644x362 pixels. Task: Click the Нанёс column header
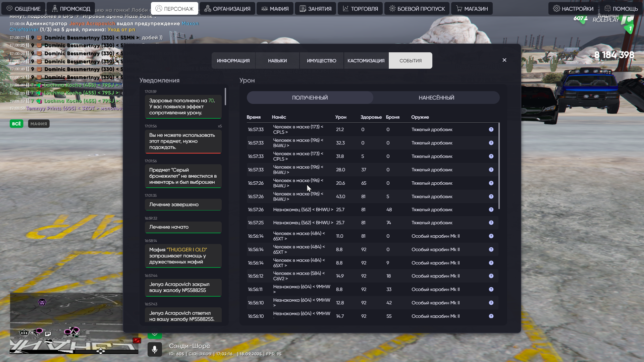point(279,117)
